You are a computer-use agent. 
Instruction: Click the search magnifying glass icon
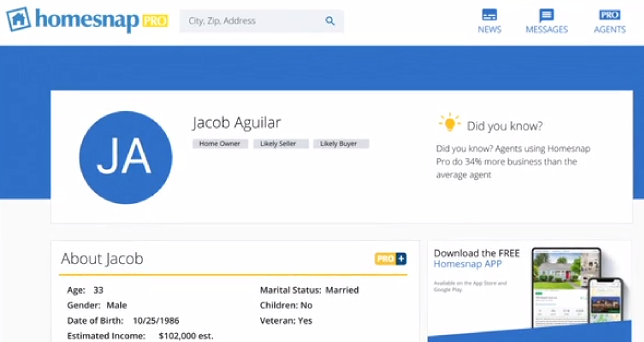click(x=330, y=21)
